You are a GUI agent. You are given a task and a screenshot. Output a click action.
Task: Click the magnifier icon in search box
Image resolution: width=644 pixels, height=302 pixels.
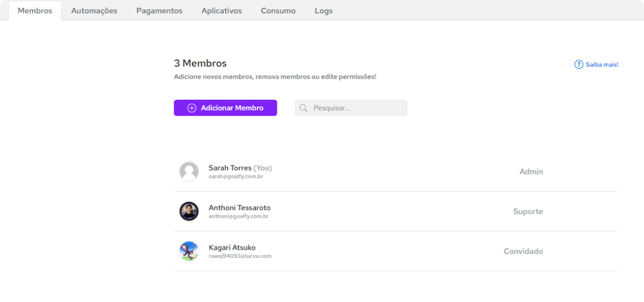tap(303, 108)
